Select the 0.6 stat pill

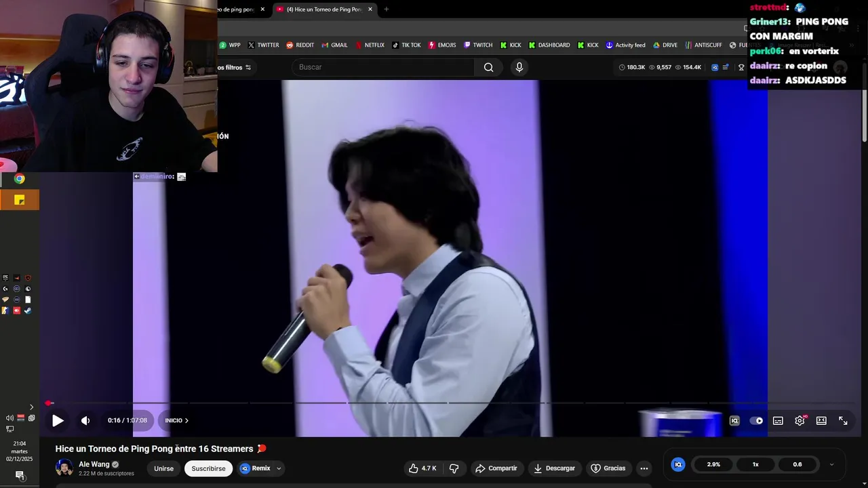[797, 464]
